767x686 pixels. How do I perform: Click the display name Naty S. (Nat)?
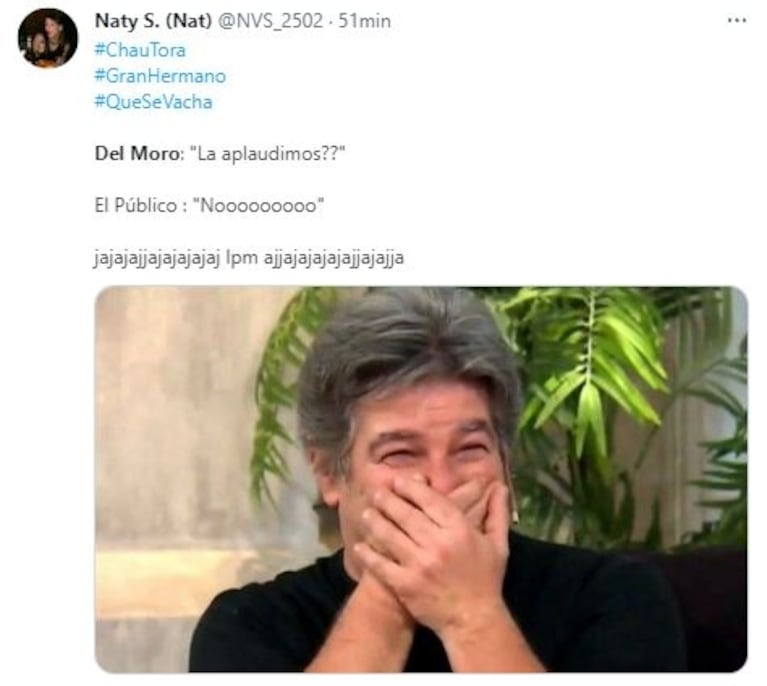[153, 21]
